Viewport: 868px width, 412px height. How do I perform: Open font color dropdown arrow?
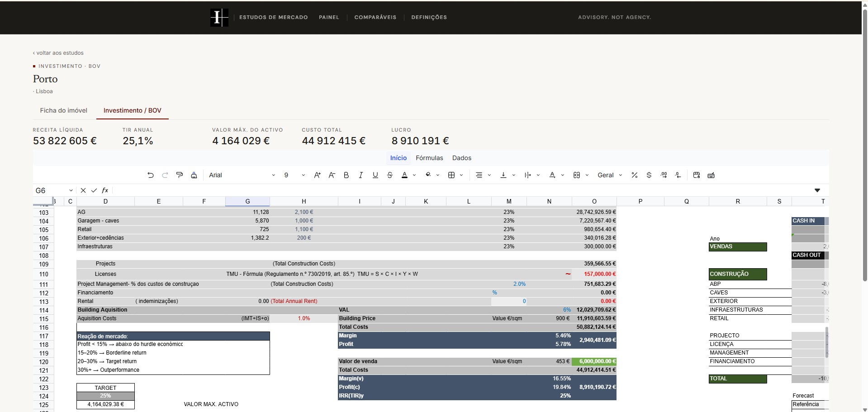[414, 175]
